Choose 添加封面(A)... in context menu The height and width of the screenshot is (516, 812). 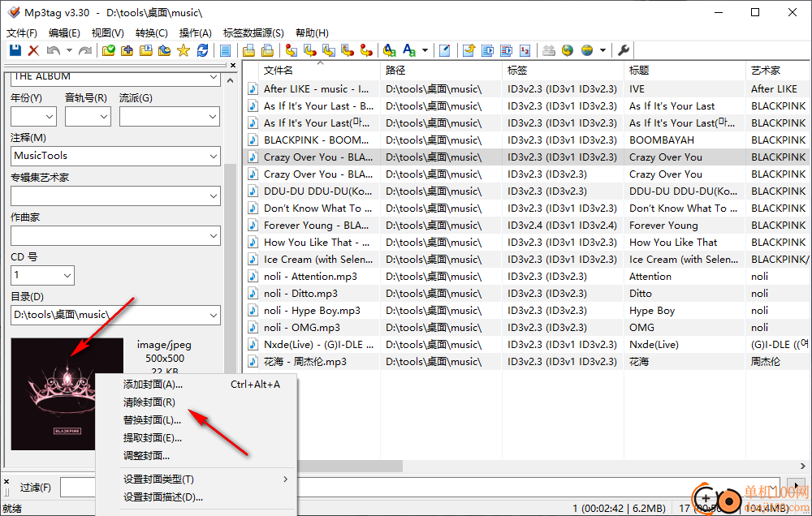click(197, 385)
